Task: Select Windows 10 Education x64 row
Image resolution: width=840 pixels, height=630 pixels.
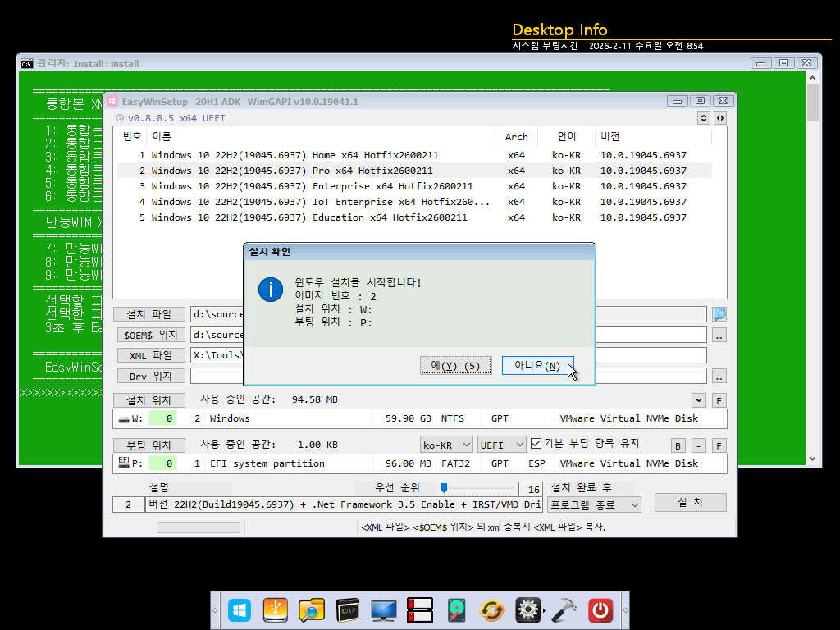Action: [414, 217]
